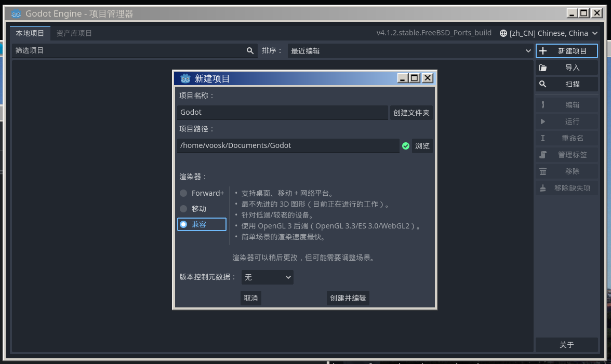Open the zh_CN language dropdown
This screenshot has width=611, height=364.
(549, 33)
